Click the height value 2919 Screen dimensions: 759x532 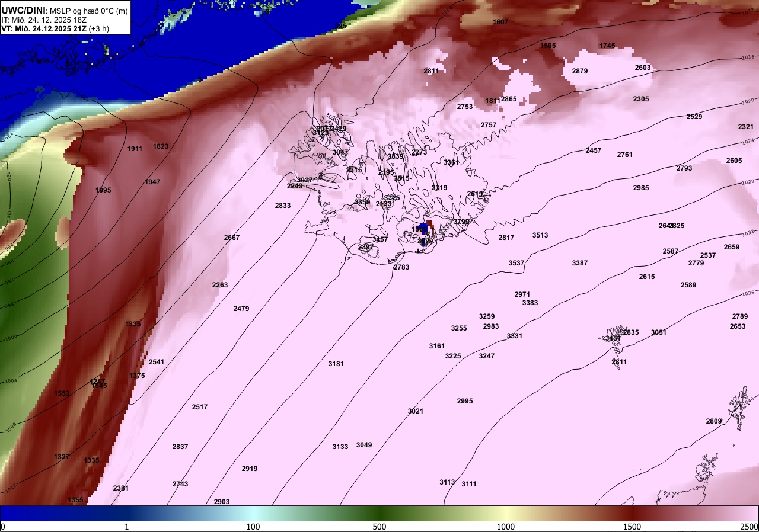[x=250, y=469]
